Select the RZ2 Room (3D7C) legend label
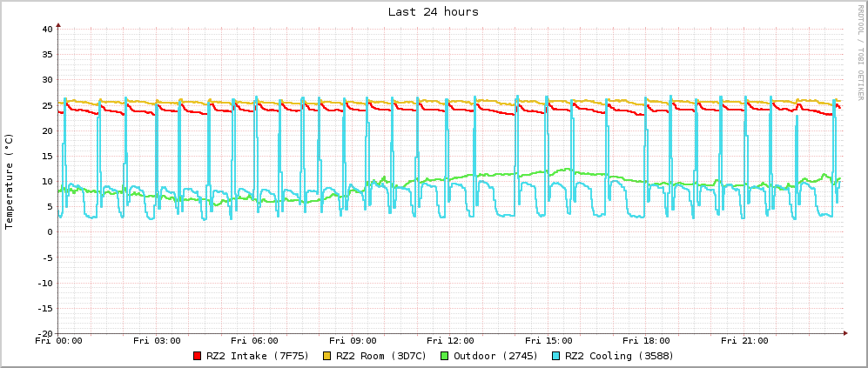Screen dimensions: 868x368 (x=381, y=356)
